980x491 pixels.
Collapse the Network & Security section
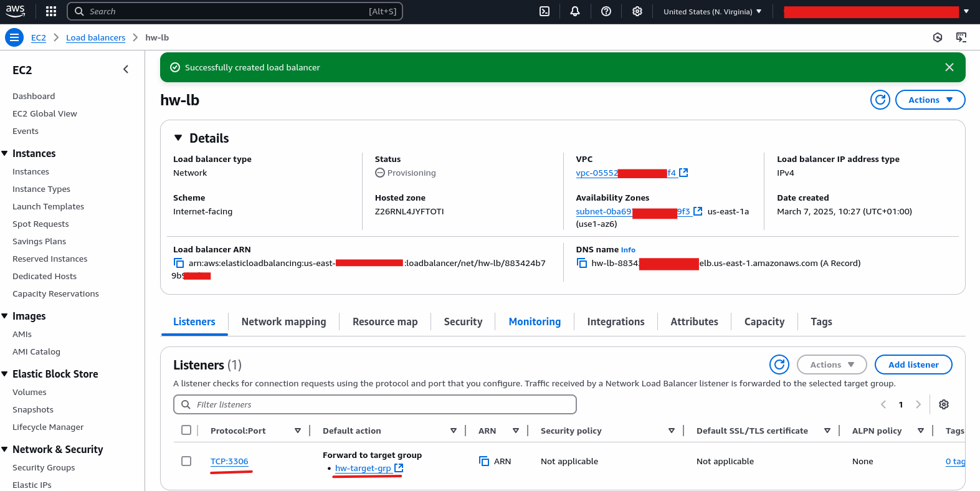click(5, 449)
